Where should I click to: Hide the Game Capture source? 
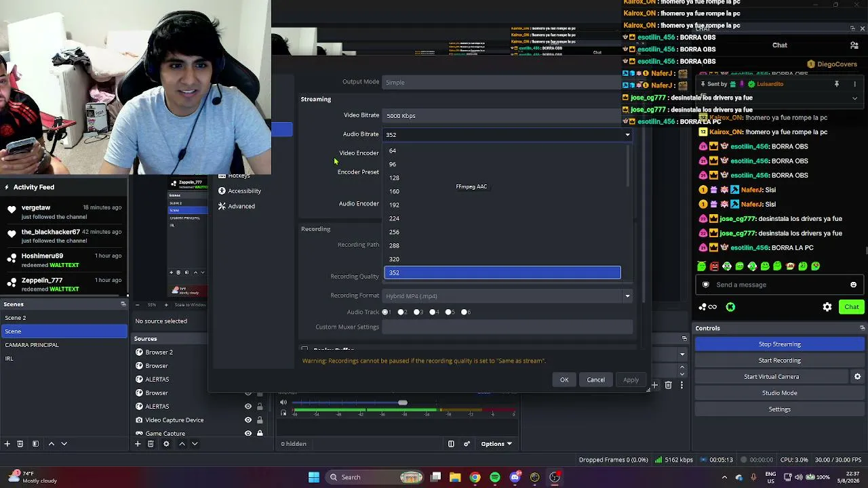(248, 434)
